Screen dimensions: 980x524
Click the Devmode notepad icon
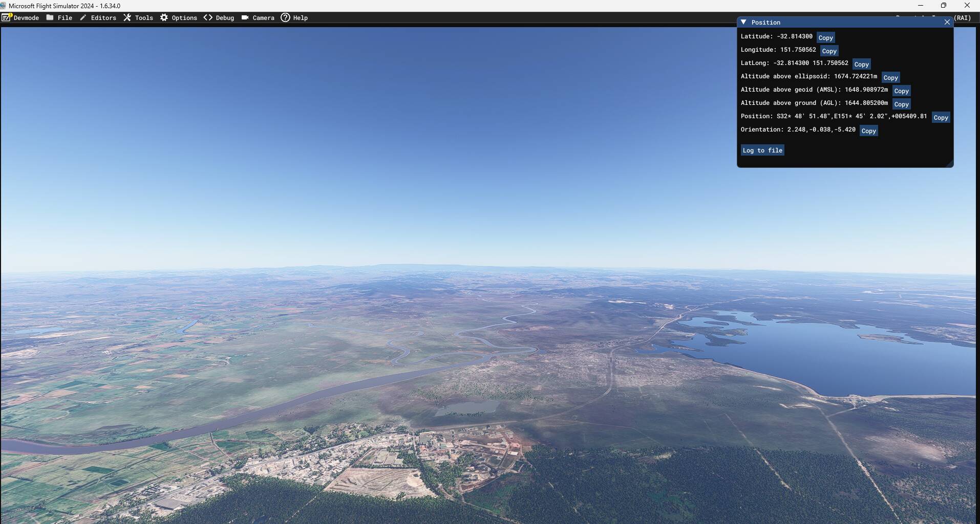pyautogui.click(x=6, y=17)
